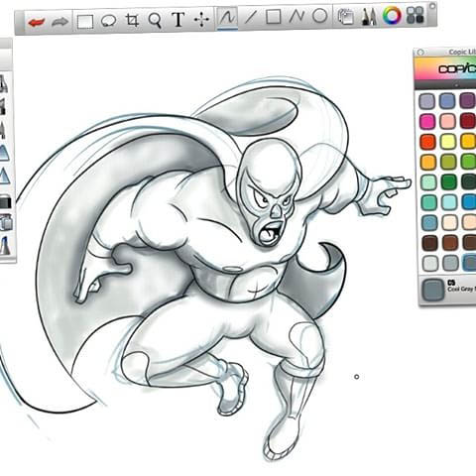The height and width of the screenshot is (476, 476).
Task: Open the Copic swatch library icon
Action: tap(416, 15)
